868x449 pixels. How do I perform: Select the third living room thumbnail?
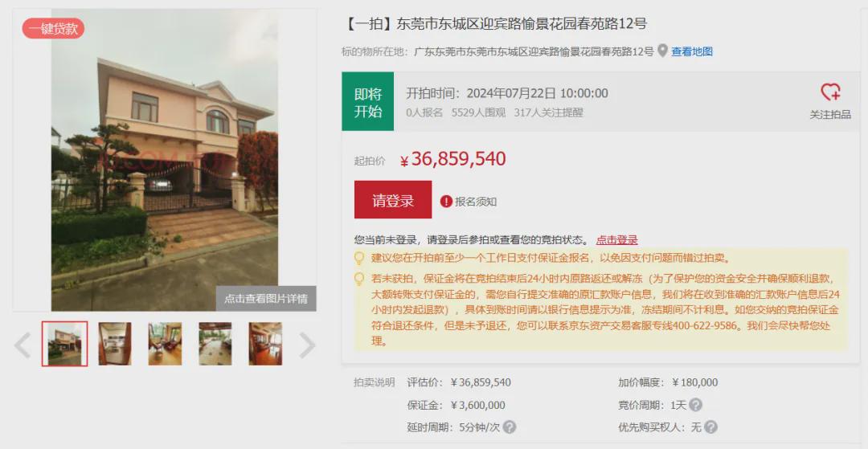coord(165,344)
